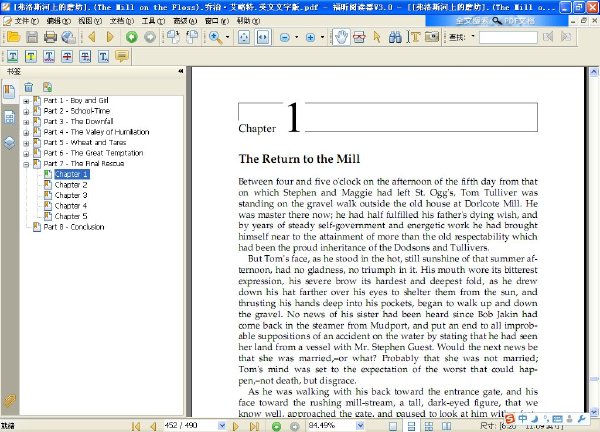
Task: Open the 视图 (View) menu
Action: tap(90, 21)
